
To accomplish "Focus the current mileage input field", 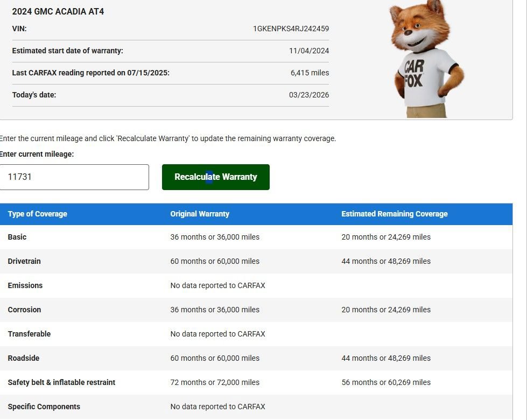I will [x=74, y=177].
